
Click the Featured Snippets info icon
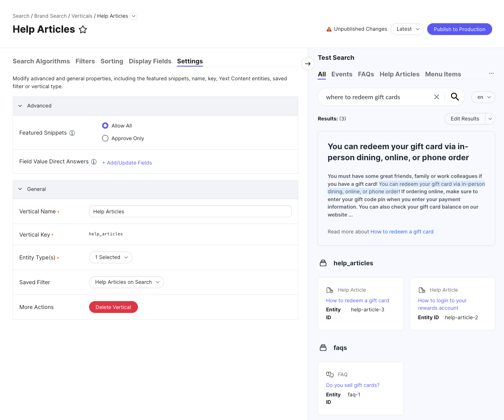click(72, 133)
